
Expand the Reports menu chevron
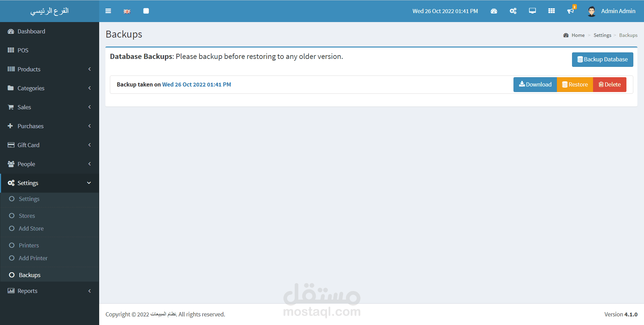90,291
